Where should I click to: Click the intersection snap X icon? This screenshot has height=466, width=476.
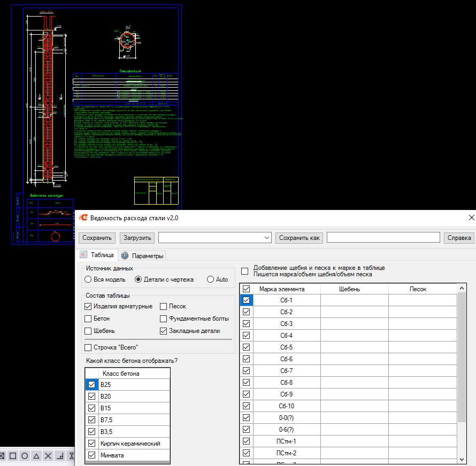(48, 456)
